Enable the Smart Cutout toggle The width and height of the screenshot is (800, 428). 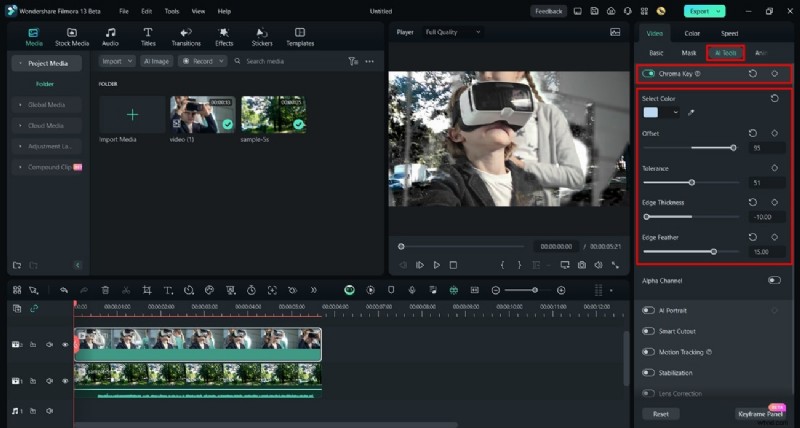pos(648,331)
